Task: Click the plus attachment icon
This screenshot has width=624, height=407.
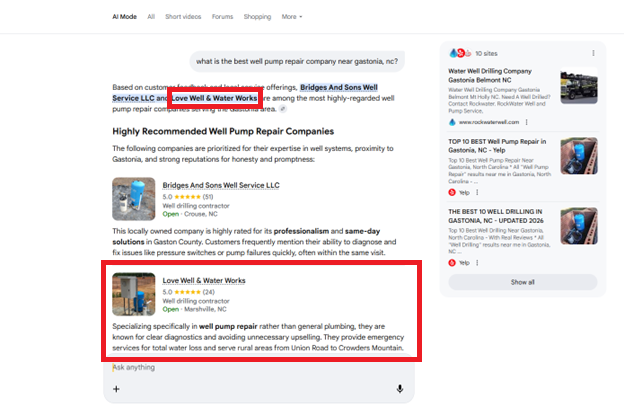Action: click(116, 389)
